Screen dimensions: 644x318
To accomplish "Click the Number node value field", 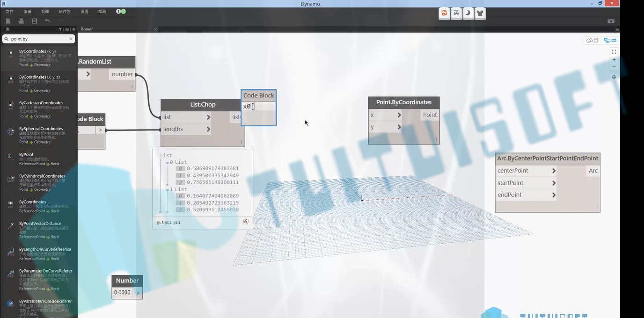I will [123, 293].
